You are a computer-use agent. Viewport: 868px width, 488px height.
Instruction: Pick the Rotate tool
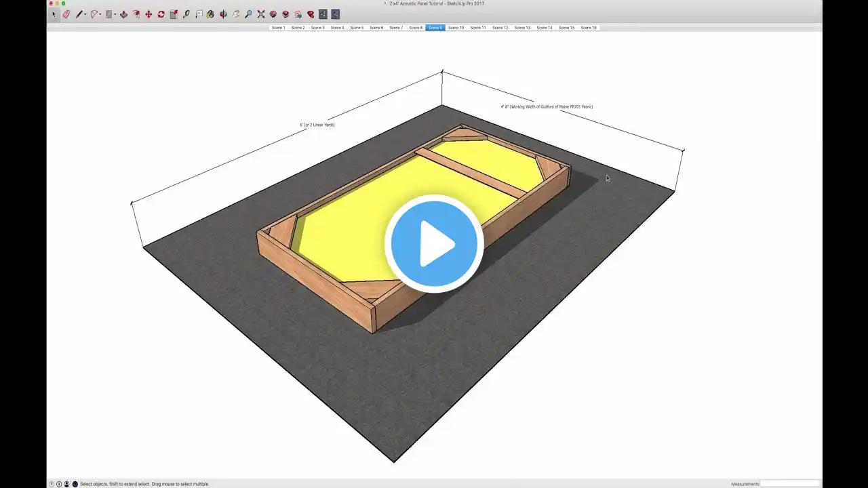pyautogui.click(x=161, y=14)
